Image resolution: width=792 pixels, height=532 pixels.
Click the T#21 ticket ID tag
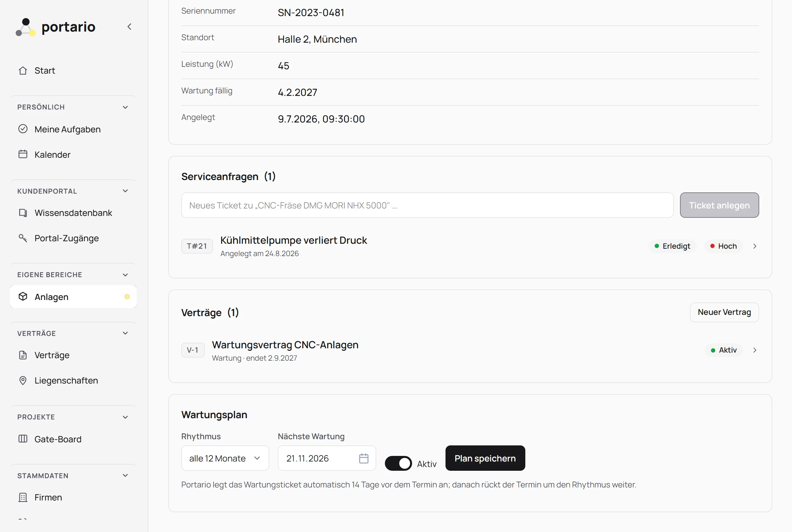click(197, 246)
